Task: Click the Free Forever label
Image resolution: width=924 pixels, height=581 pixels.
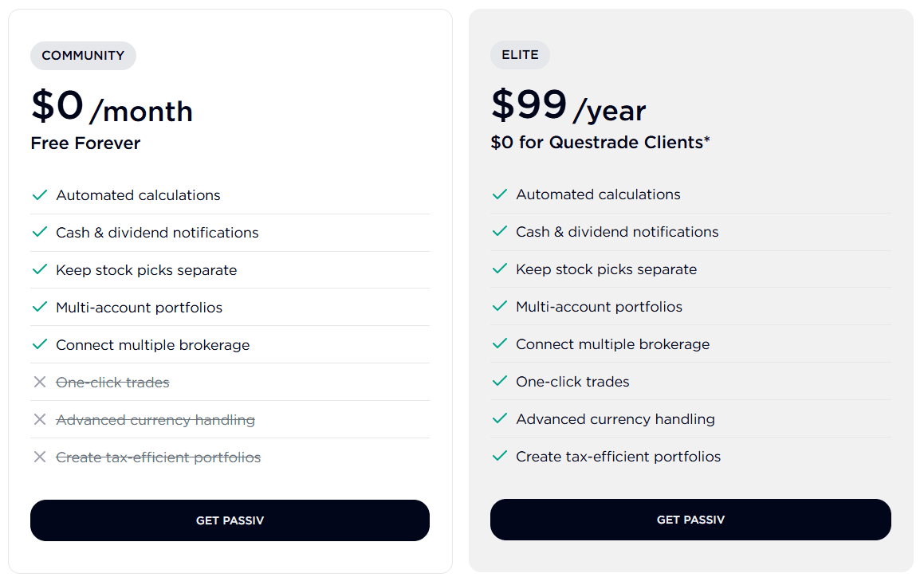Action: point(85,143)
